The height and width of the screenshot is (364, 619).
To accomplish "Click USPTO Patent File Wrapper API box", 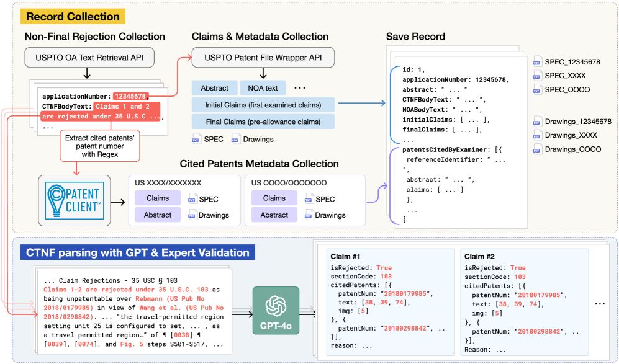I will (263, 58).
